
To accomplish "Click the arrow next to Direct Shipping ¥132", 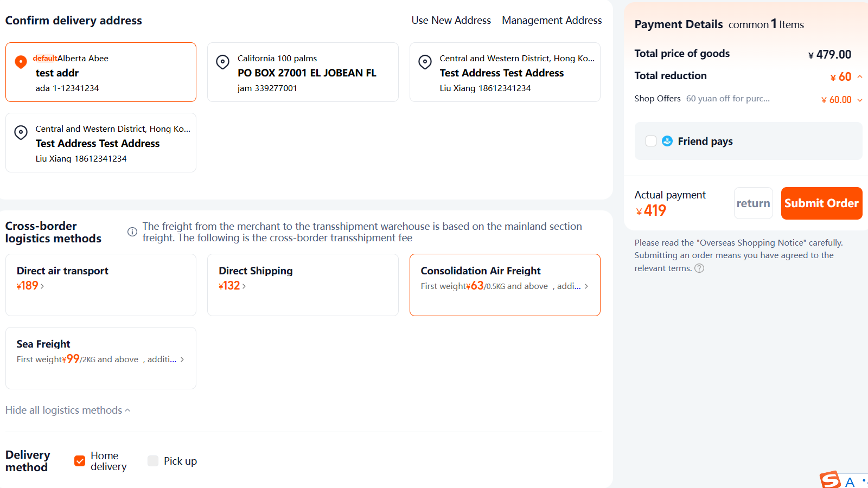I will pyautogui.click(x=244, y=286).
